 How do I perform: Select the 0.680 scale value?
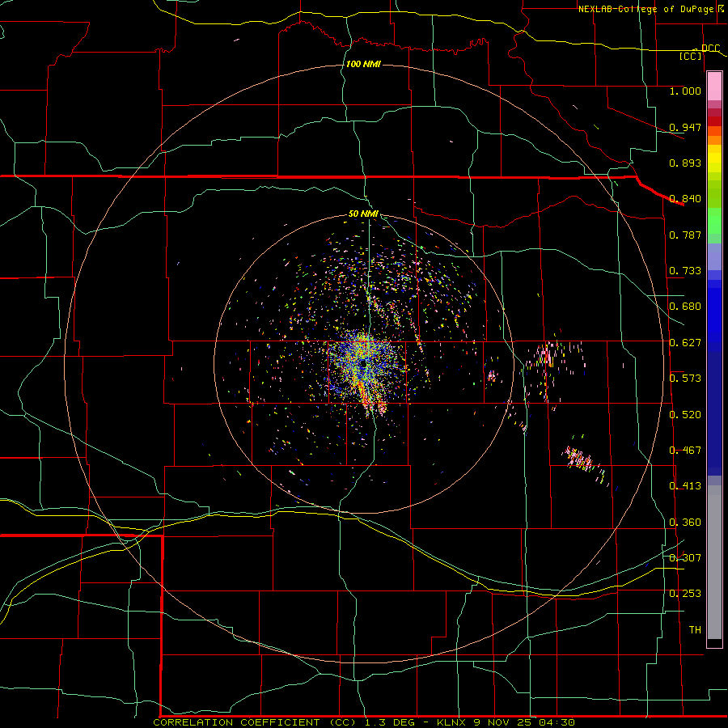(685, 307)
